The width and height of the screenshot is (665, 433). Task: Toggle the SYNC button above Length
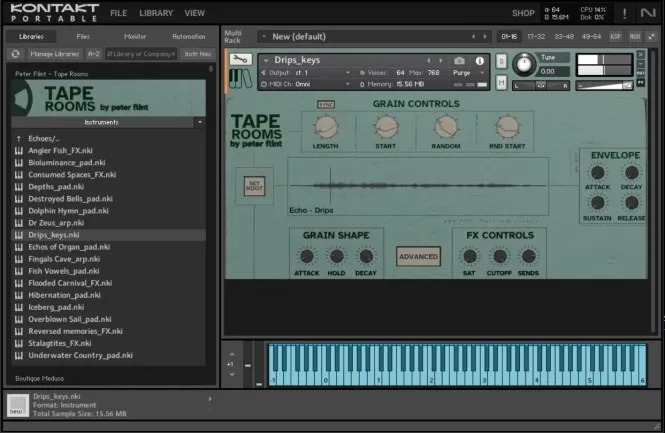tap(326, 104)
